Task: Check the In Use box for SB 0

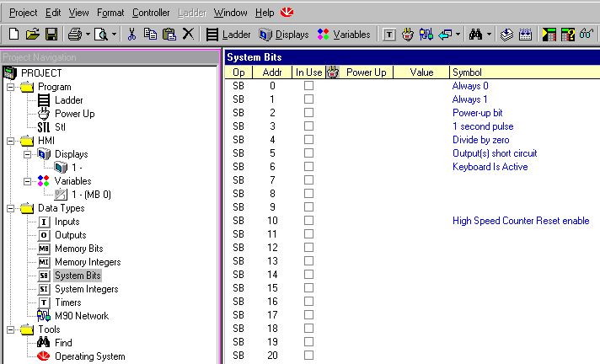Action: click(x=308, y=86)
